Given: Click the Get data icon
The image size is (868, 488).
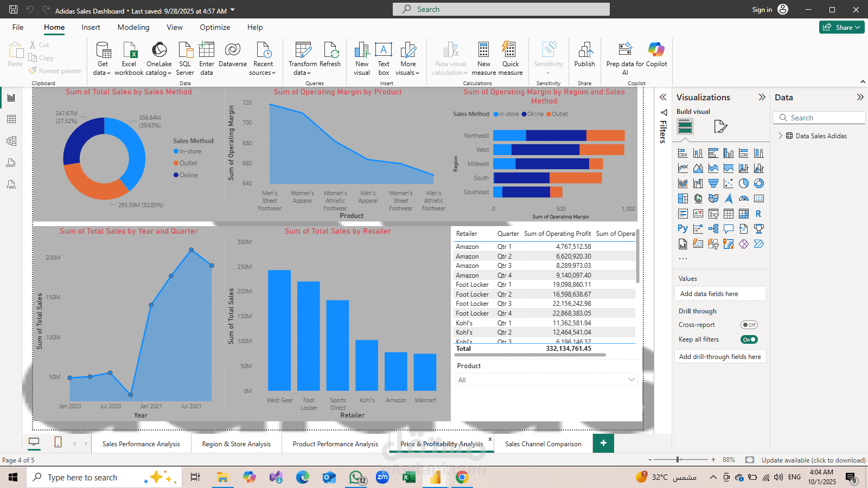Looking at the screenshot, I should click(103, 51).
